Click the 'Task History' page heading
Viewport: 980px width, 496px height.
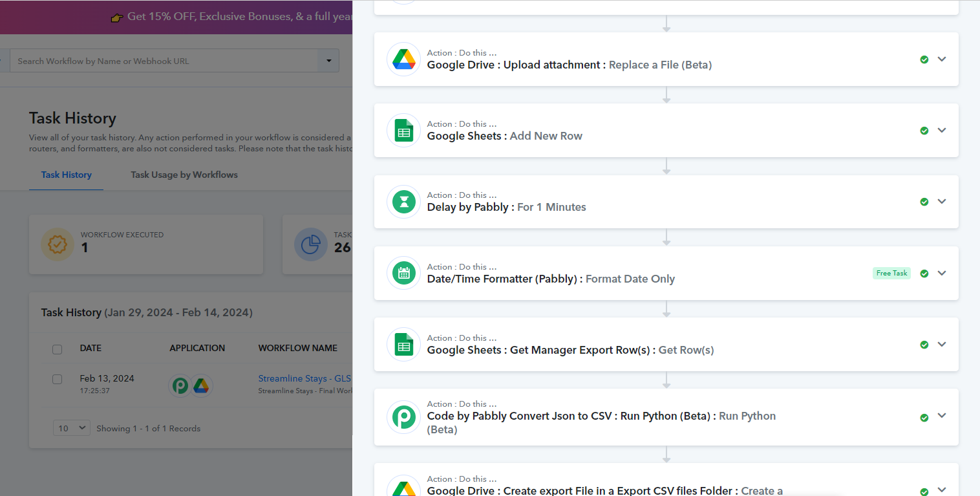tap(72, 118)
